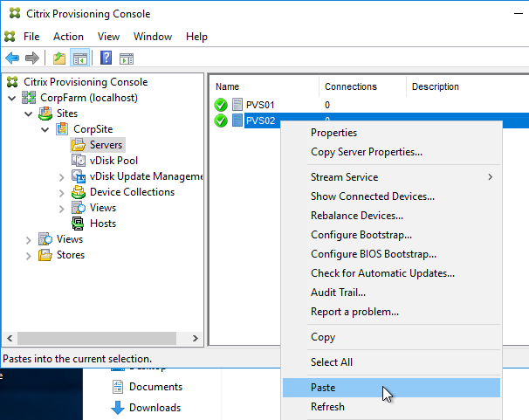Toggle the Show/Hide Action Pane icon
This screenshot has width=529, height=420.
127,59
